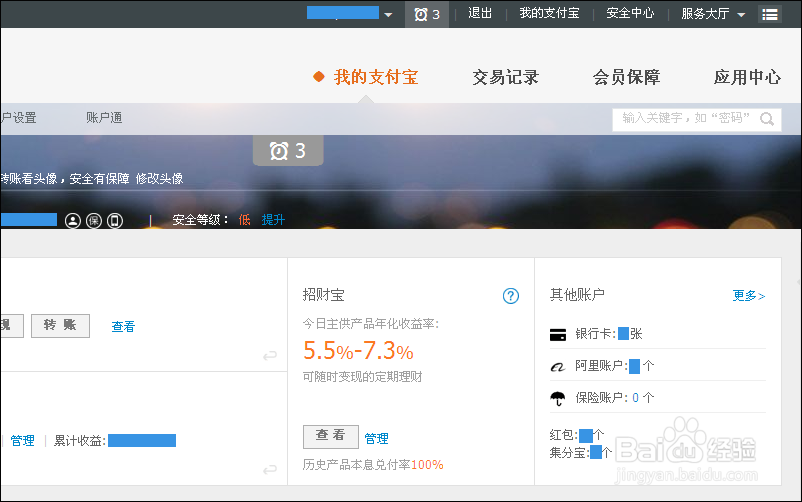Click 更多> in 其他账户 panel
The width and height of the screenshot is (802, 502).
[x=749, y=296]
